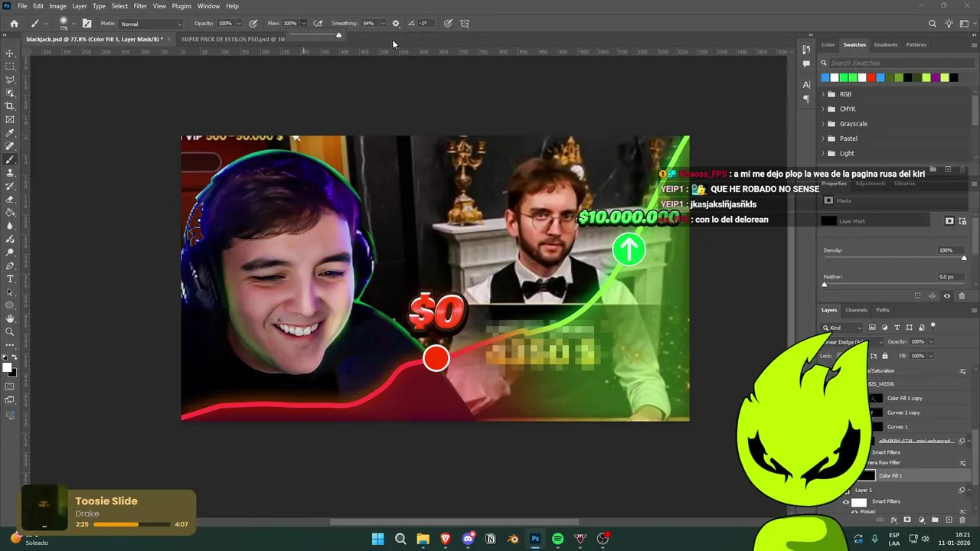This screenshot has width=980, height=551.
Task: Add layer style with fx icon
Action: [x=893, y=520]
